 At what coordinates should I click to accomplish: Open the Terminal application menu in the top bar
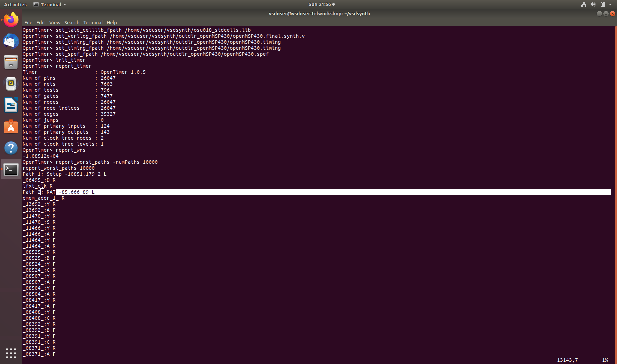click(x=49, y=4)
